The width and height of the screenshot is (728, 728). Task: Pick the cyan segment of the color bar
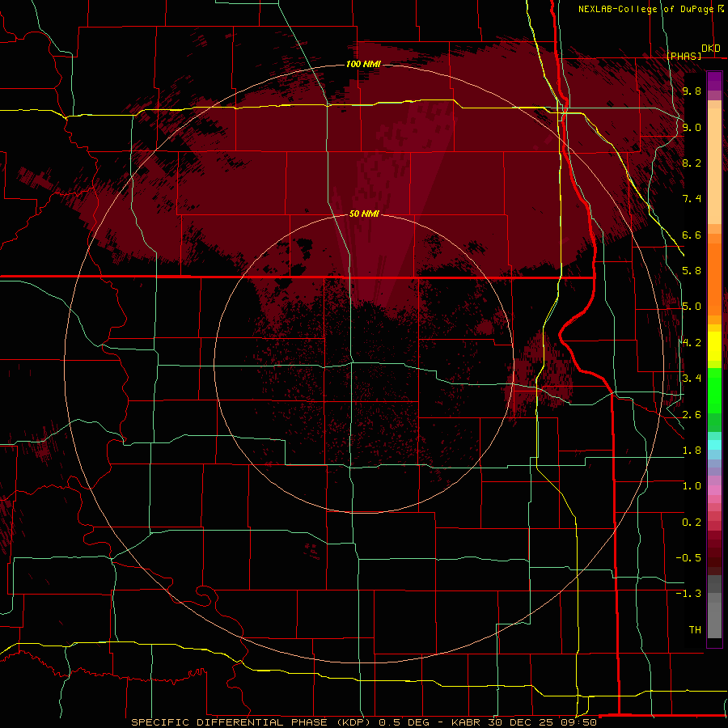point(714,445)
